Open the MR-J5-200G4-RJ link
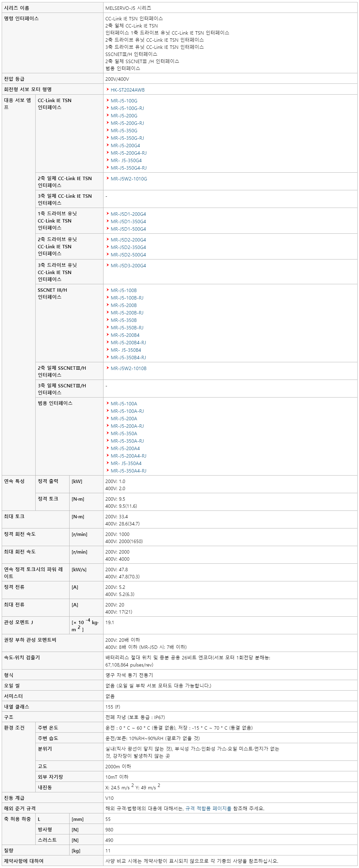The height and width of the screenshot is (868, 359). tap(129, 153)
